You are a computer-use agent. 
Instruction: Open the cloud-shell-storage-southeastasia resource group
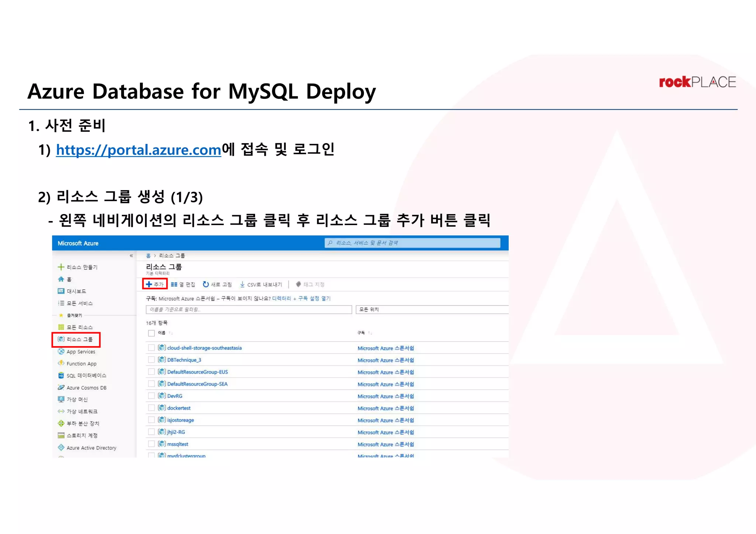click(x=204, y=348)
